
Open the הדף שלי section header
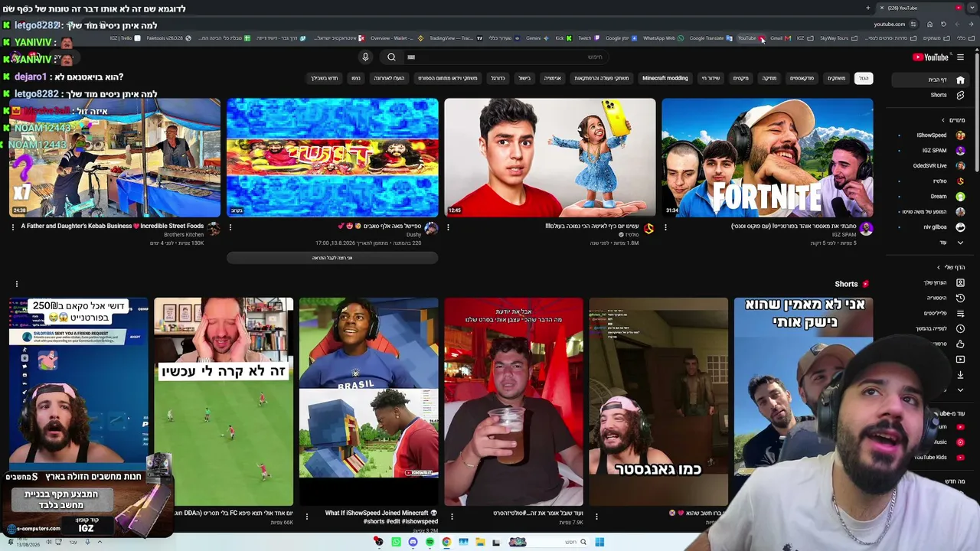(952, 267)
